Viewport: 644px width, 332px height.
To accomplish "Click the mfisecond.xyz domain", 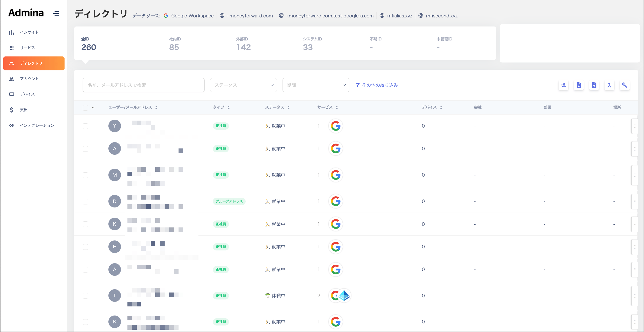I will (x=438, y=16).
